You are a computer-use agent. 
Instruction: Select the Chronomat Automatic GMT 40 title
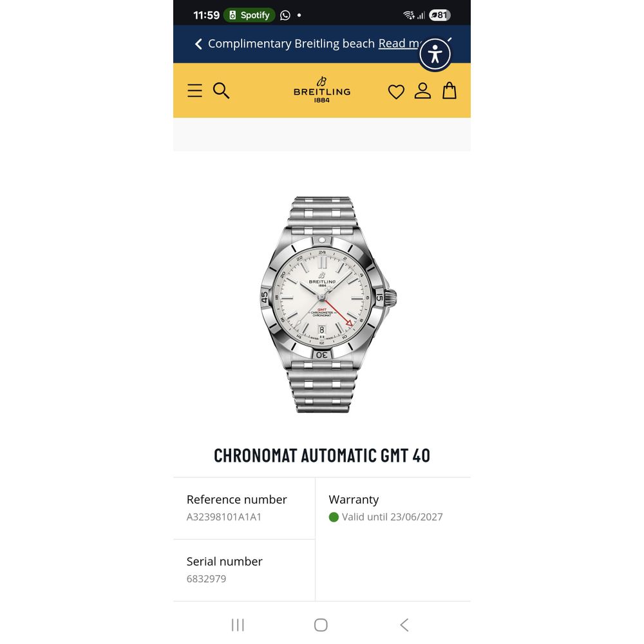coord(322,455)
